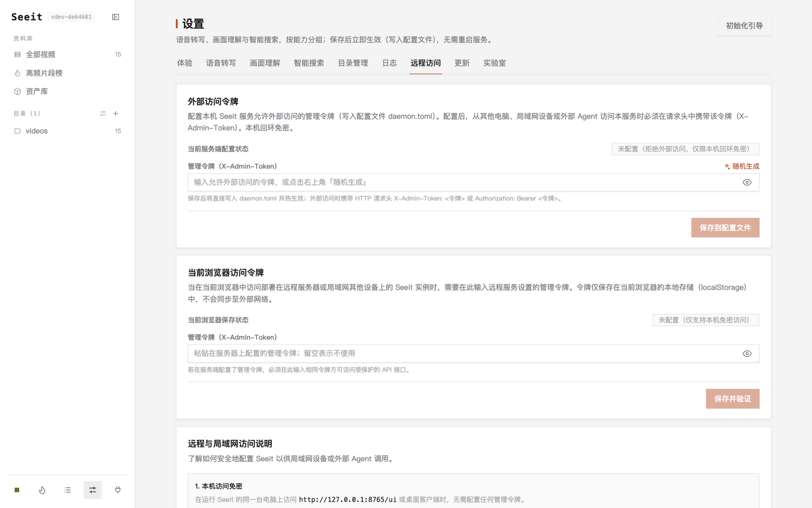
Task: Click the settings sliders icon in bottom bar
Action: pyautogui.click(x=92, y=490)
